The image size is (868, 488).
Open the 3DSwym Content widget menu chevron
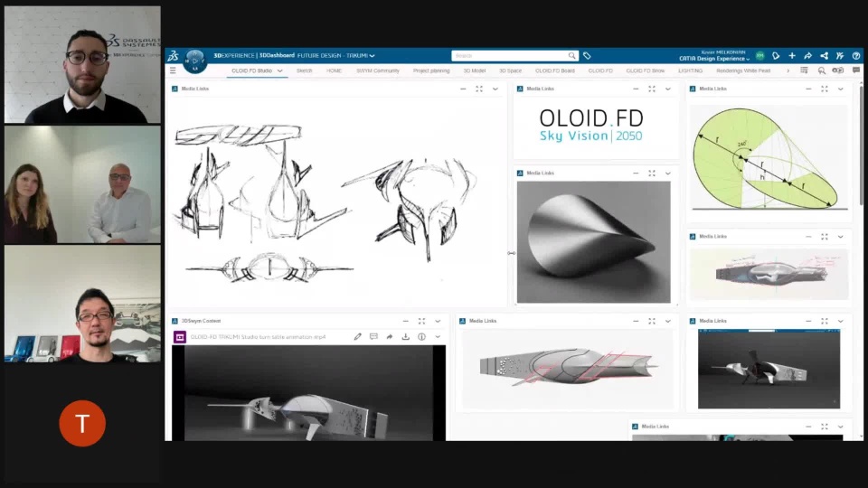coord(438,321)
